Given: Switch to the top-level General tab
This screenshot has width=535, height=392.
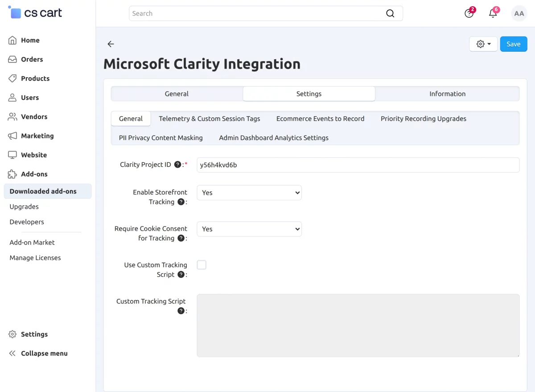Looking at the screenshot, I should pos(177,94).
